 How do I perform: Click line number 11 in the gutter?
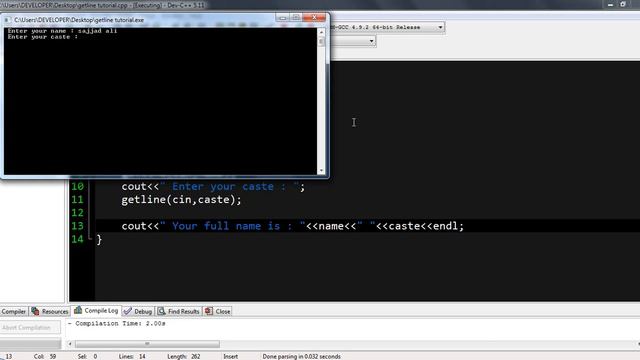78,200
